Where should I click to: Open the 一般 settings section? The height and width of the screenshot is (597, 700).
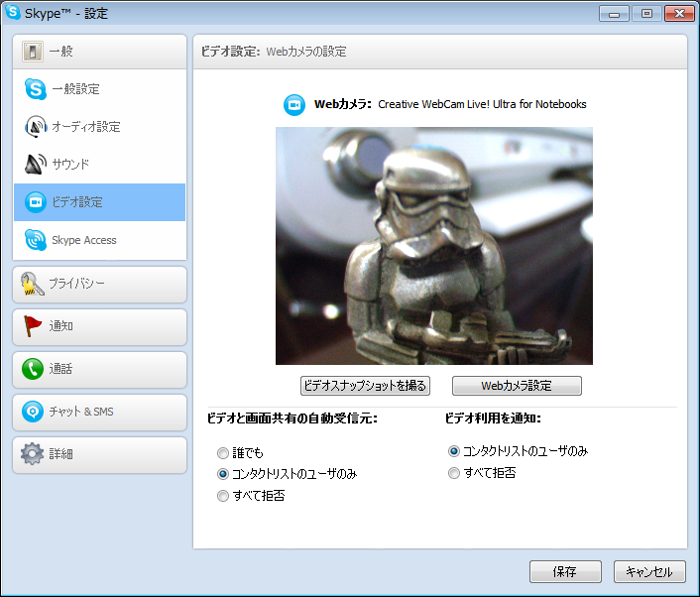[99, 52]
